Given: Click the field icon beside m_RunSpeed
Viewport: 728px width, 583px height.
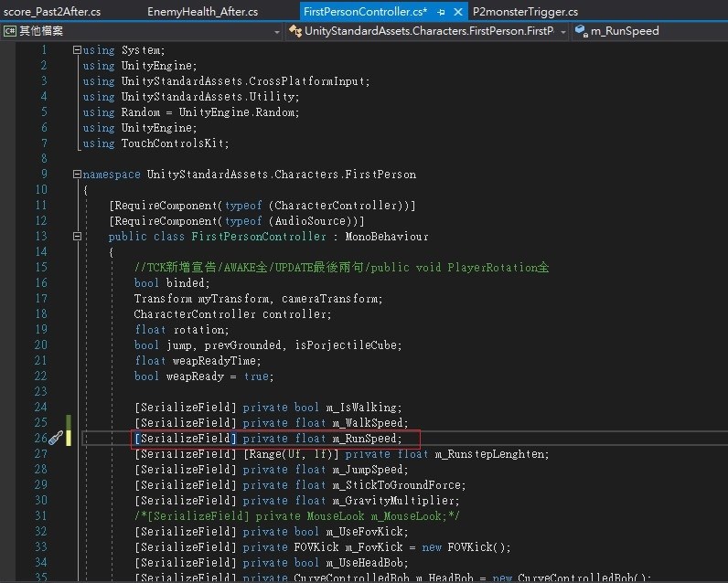Looking at the screenshot, I should pyautogui.click(x=581, y=31).
